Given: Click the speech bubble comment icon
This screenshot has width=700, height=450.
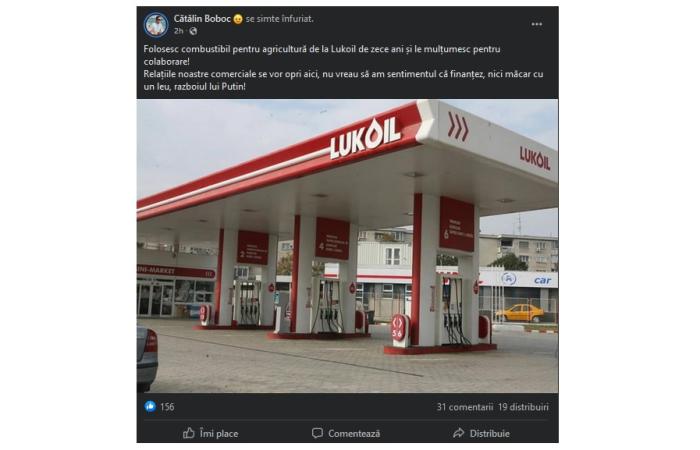Looking at the screenshot, I should 317,433.
